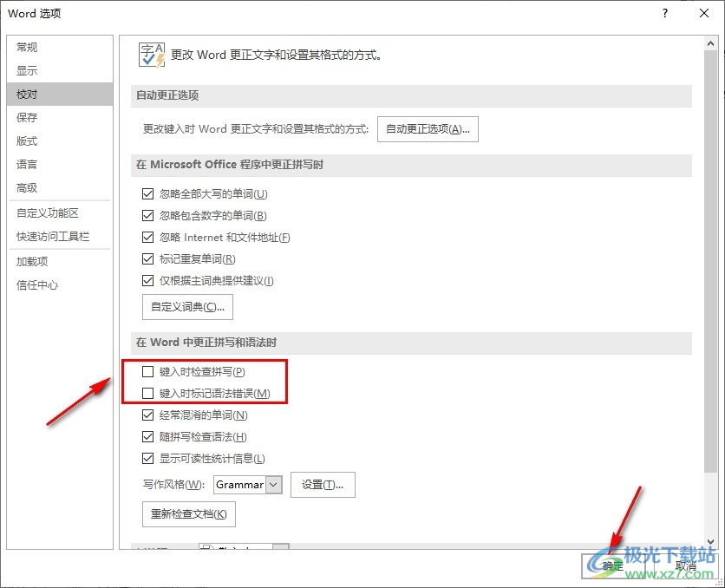
Task: Click 取消 to cancel
Action: (686, 565)
